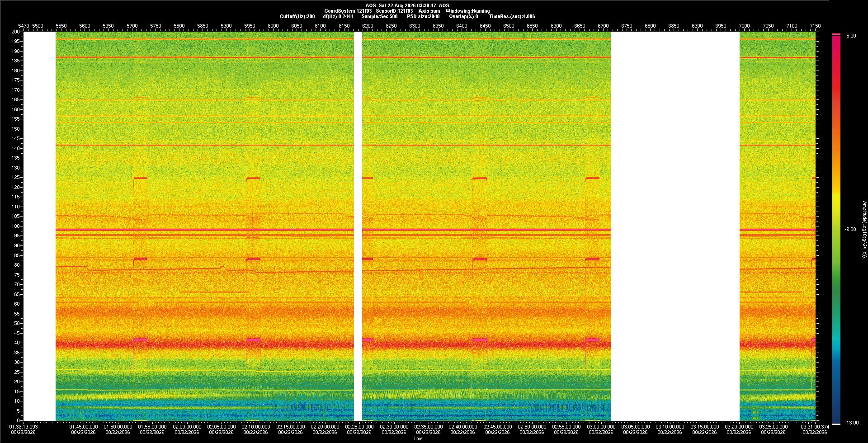Select the 200 Hz tick on frequency axis

16,32
